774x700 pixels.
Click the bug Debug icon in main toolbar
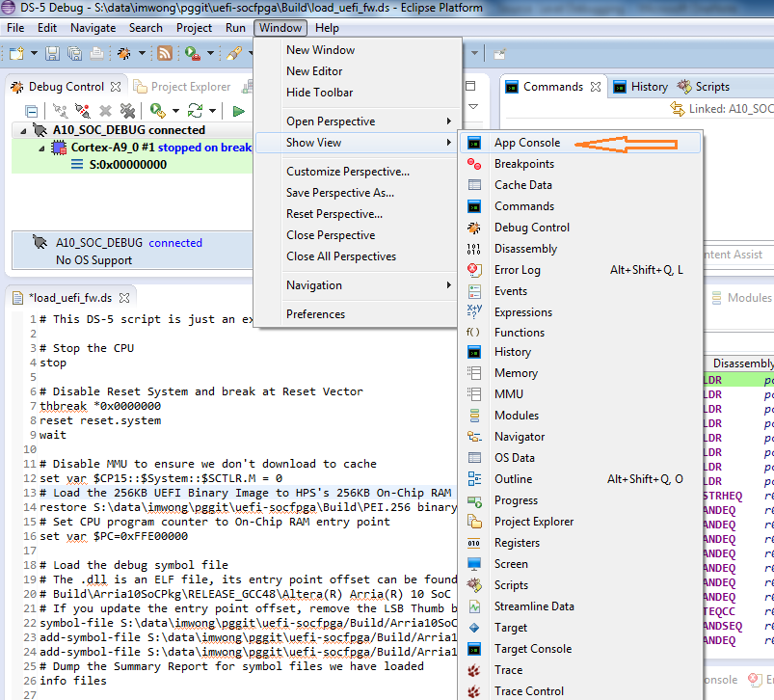(124, 53)
